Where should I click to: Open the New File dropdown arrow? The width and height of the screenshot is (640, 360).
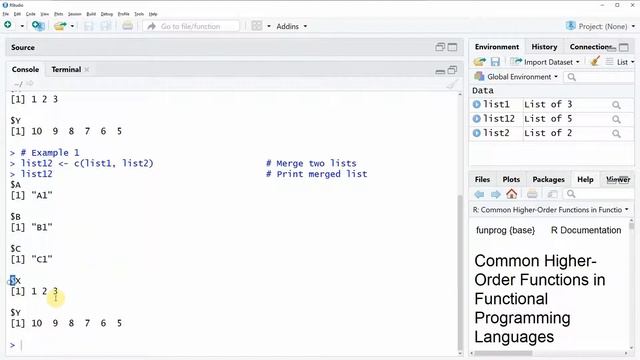click(22, 26)
